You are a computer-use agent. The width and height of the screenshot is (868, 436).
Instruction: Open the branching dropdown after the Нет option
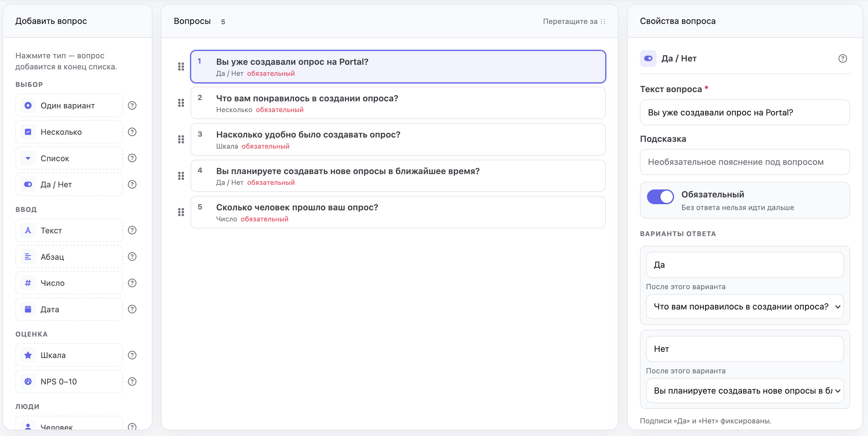click(745, 391)
